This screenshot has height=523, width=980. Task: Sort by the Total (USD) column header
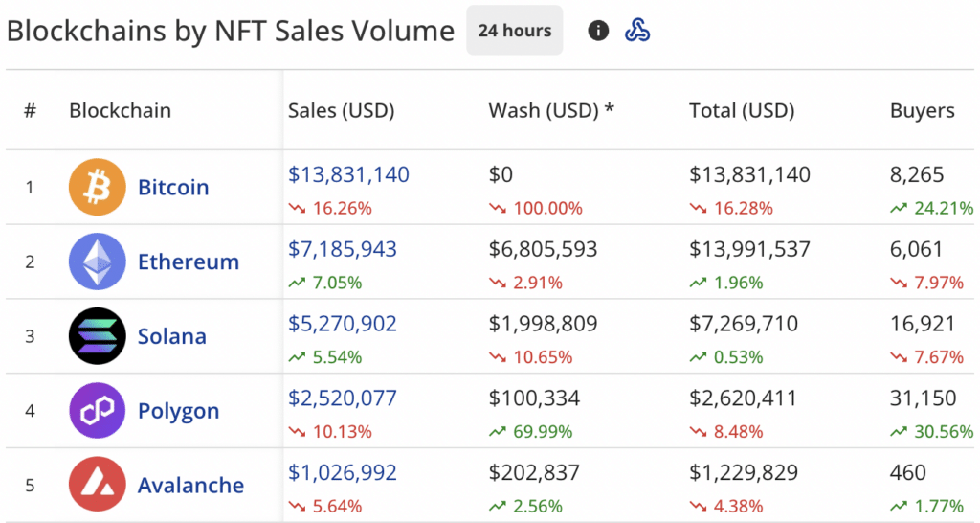(742, 111)
